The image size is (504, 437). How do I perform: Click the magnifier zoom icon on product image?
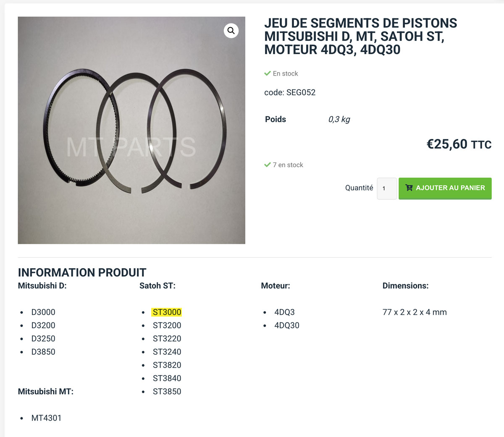[231, 31]
